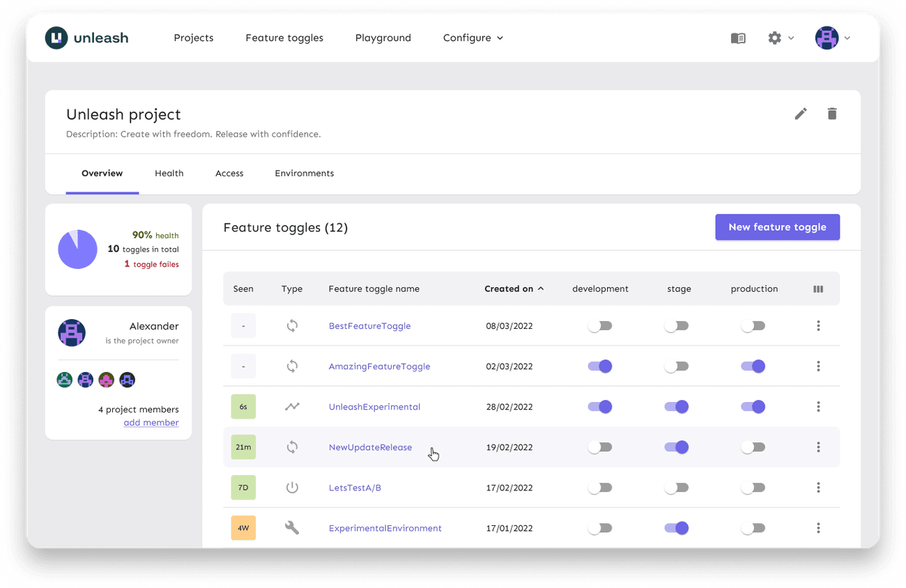The height and width of the screenshot is (588, 906).
Task: Sort by Created on column
Action: coord(514,289)
